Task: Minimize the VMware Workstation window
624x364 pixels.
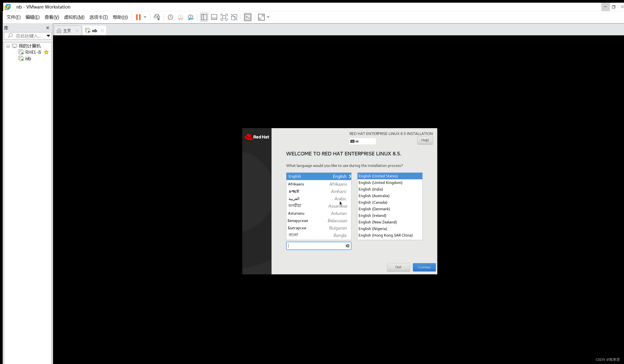Action: coord(605,7)
